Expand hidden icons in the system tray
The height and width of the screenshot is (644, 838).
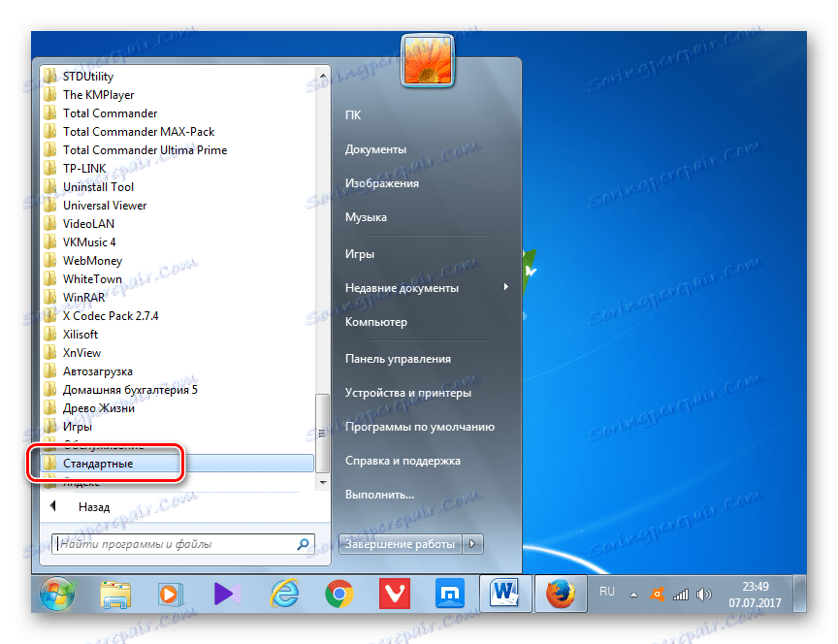coord(635,595)
